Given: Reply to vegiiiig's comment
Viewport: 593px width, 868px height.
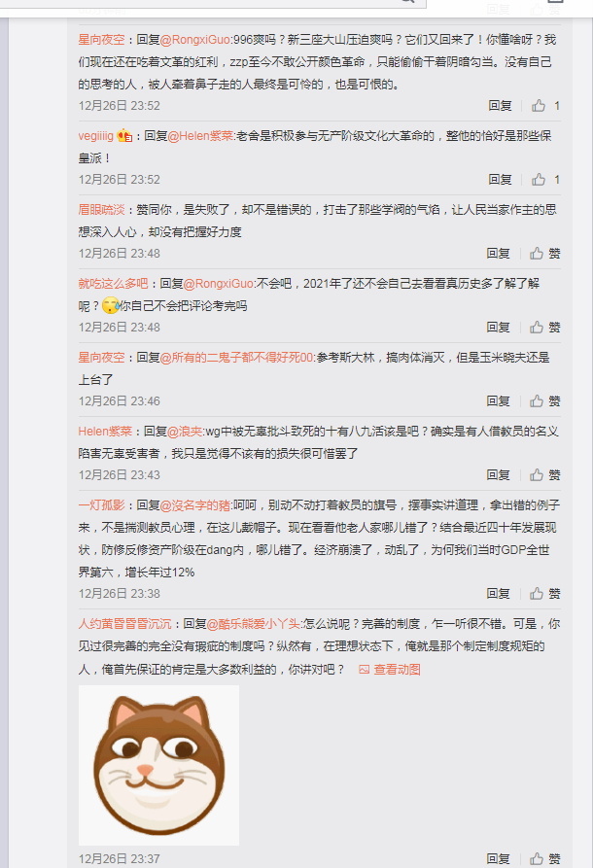Looking at the screenshot, I should tap(500, 180).
